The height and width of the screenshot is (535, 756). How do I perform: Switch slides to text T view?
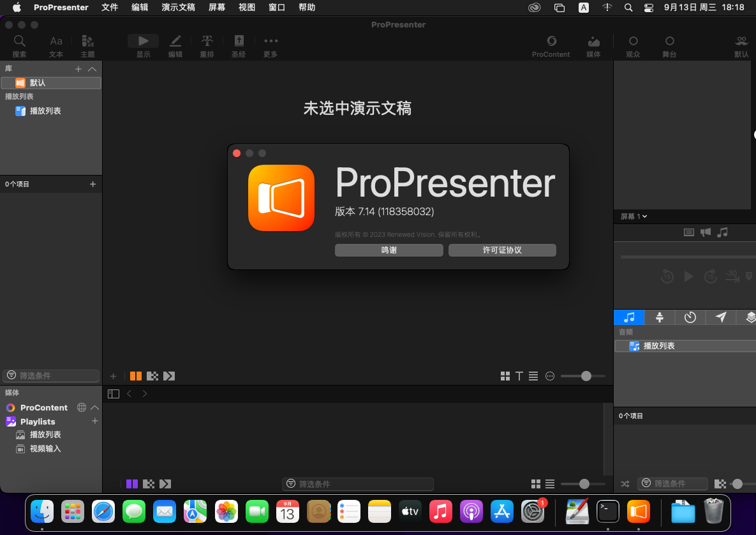click(x=519, y=376)
